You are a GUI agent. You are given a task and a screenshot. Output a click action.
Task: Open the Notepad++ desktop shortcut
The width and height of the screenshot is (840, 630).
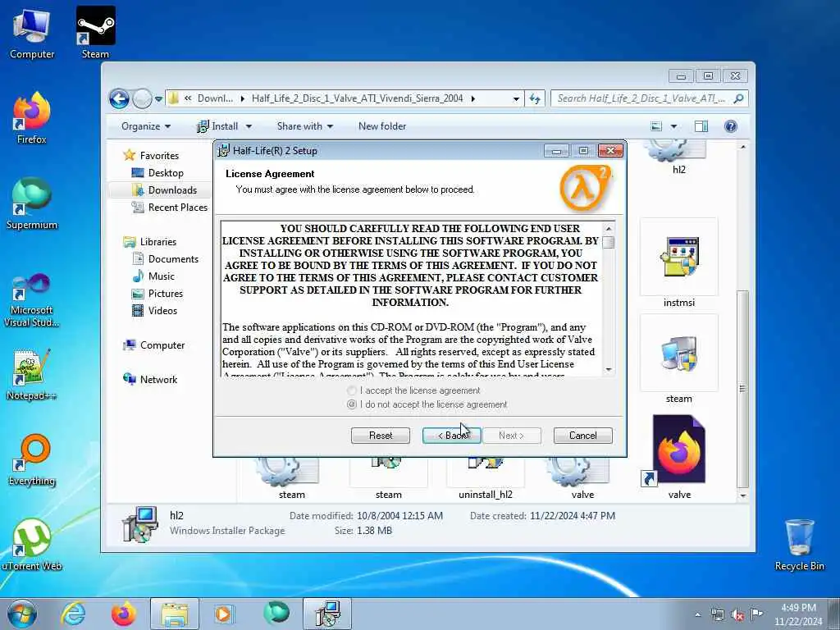point(32,374)
